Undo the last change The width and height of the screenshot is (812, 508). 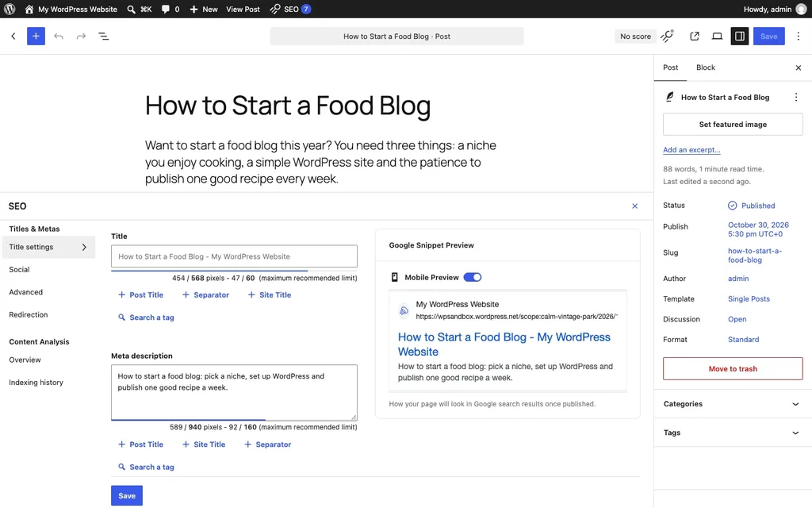(x=59, y=36)
